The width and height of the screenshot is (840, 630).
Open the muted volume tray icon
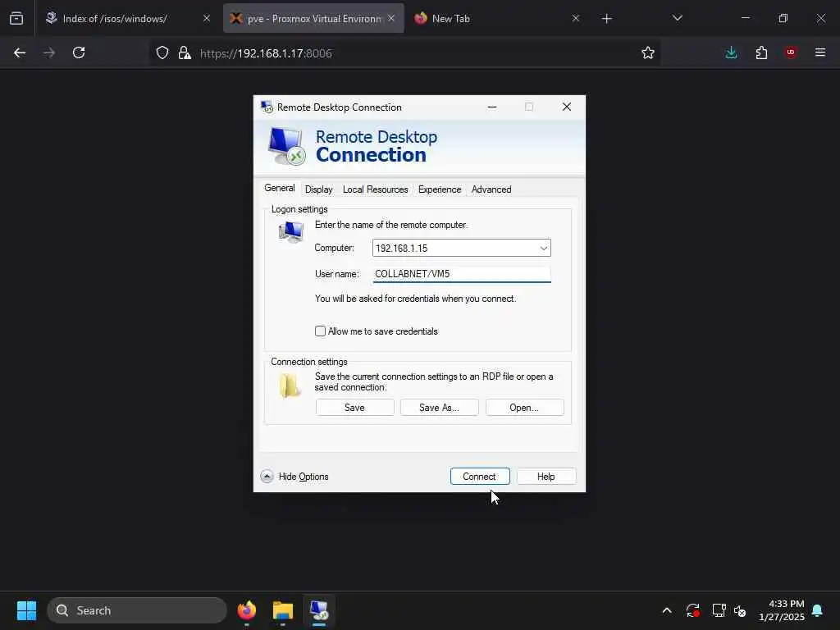click(740, 610)
